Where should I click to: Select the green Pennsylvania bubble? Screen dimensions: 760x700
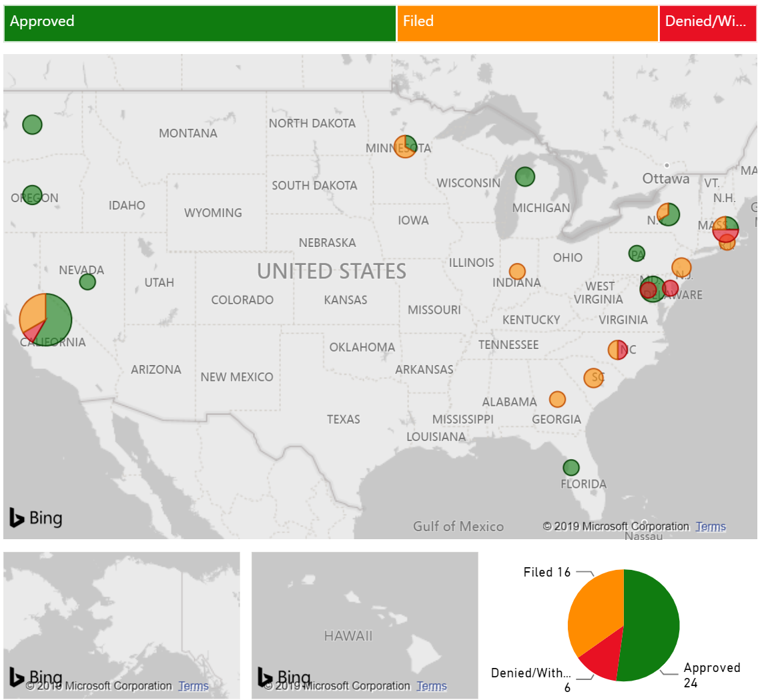tap(637, 254)
